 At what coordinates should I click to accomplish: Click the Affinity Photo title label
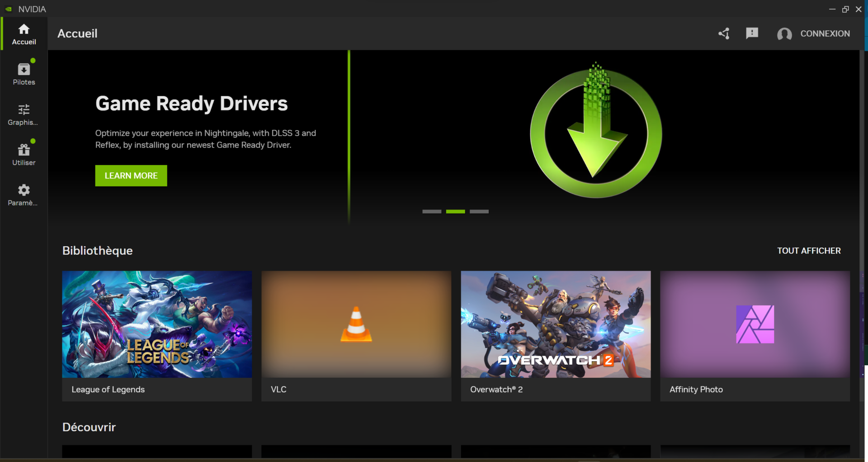696,390
